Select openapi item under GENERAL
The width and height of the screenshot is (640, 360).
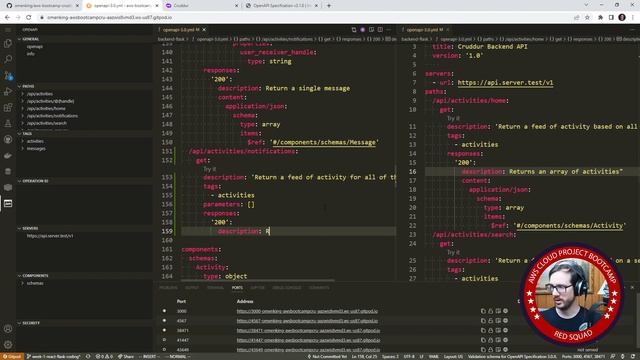(35, 47)
